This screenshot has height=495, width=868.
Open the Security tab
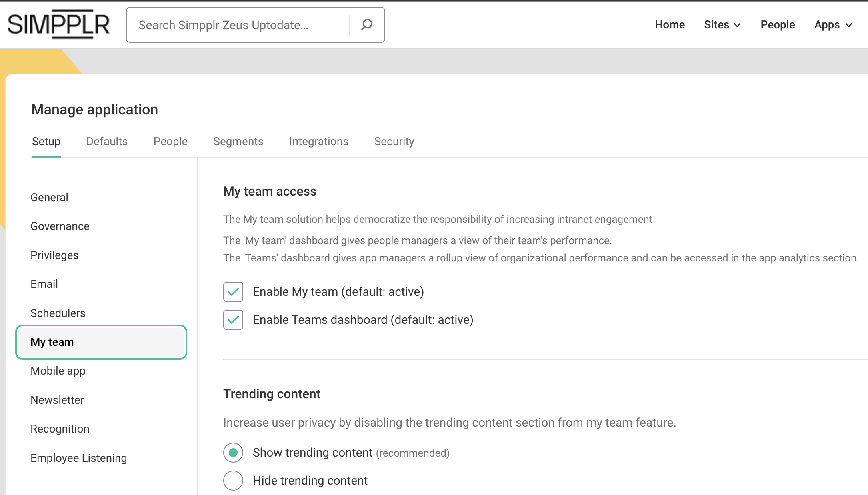click(x=394, y=142)
